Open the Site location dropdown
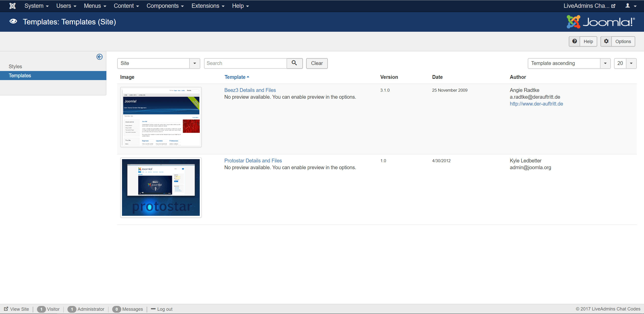The image size is (644, 314). pyautogui.click(x=158, y=63)
